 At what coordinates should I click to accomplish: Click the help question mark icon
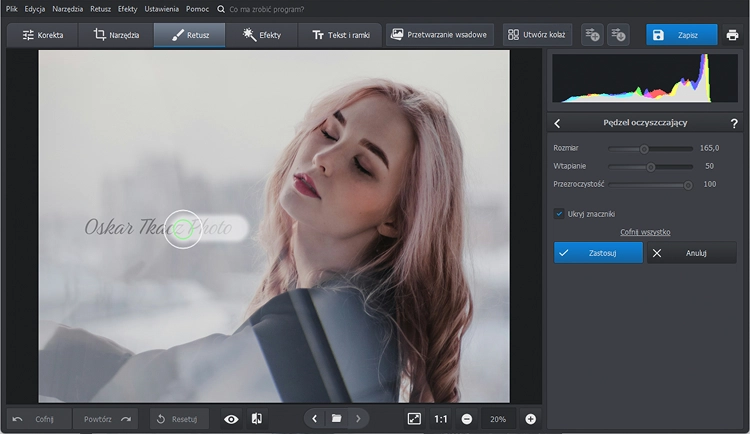click(733, 123)
